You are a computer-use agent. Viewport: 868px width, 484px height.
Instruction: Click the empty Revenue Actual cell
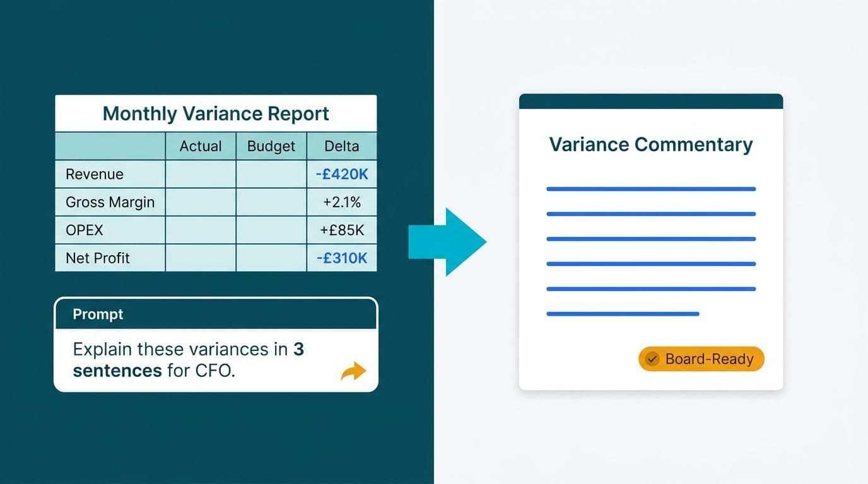point(201,174)
